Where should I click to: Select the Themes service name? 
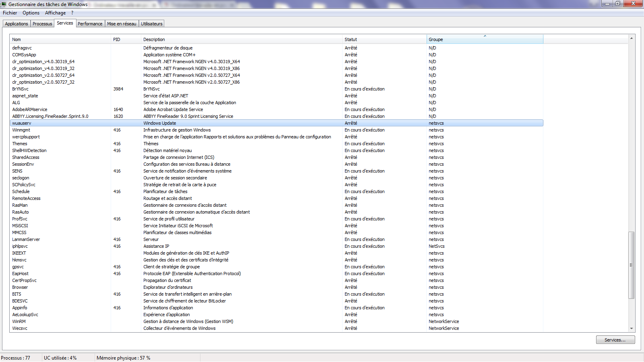click(x=20, y=144)
